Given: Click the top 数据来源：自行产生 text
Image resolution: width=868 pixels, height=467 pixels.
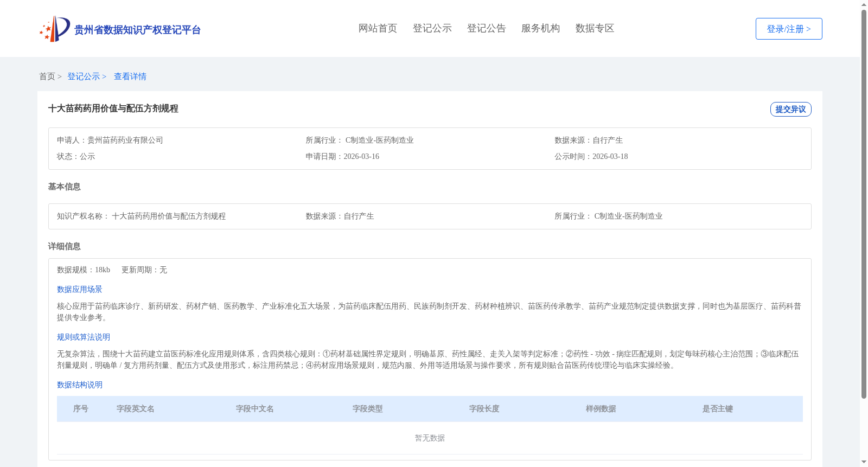Looking at the screenshot, I should (589, 140).
